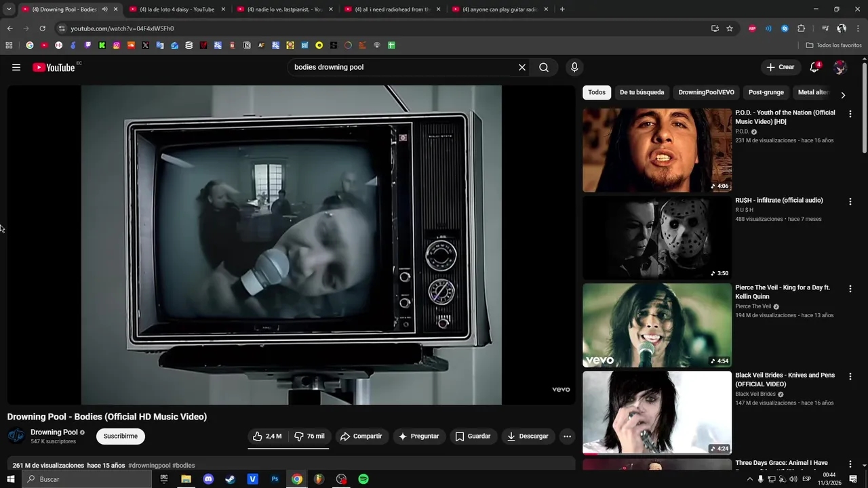Open options for Pierce The Veil video
This screenshot has width=868, height=488.
(850, 289)
